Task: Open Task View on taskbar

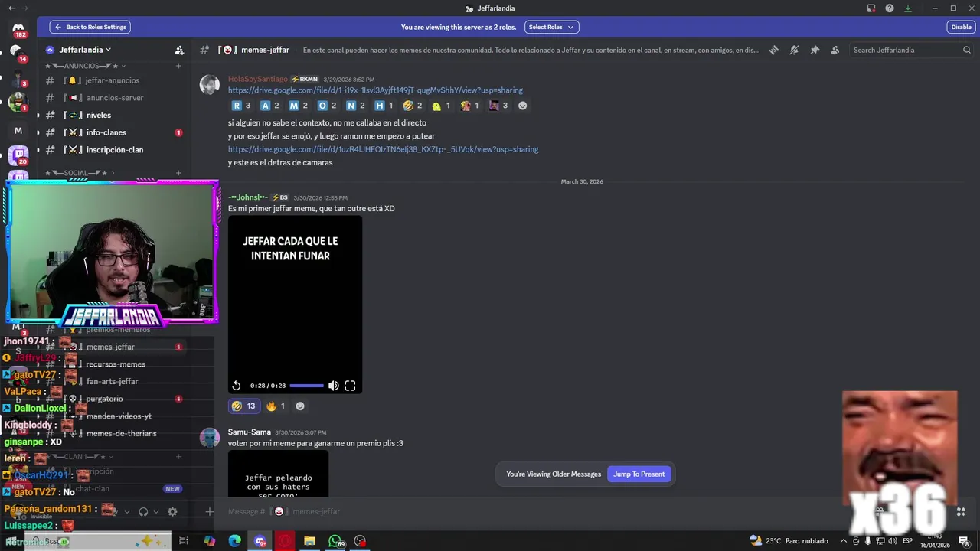Action: pos(184,541)
